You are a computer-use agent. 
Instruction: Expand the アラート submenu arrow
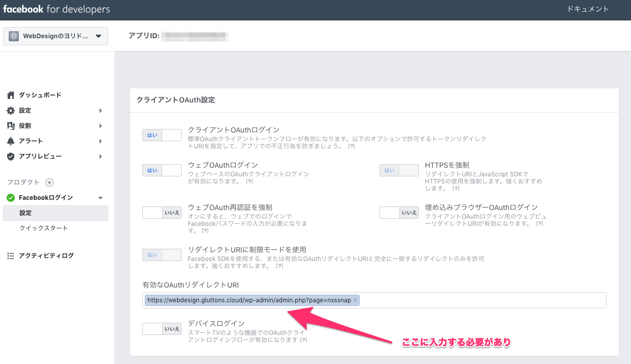tap(100, 141)
